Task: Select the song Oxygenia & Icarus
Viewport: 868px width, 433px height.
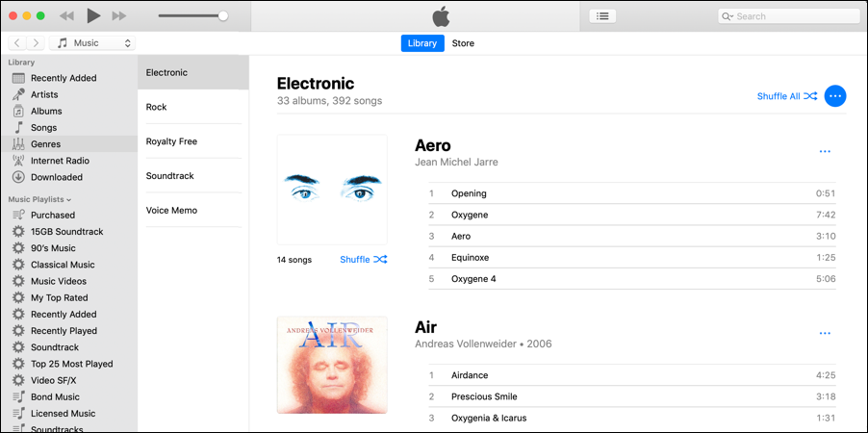Action: [632, 418]
